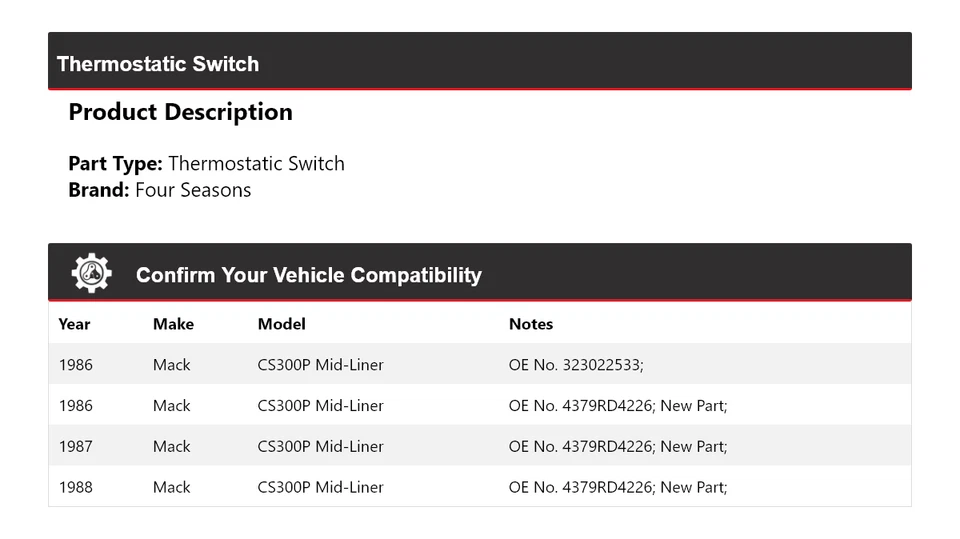The image size is (960, 539).
Task: Click the Model column header
Action: pos(281,324)
